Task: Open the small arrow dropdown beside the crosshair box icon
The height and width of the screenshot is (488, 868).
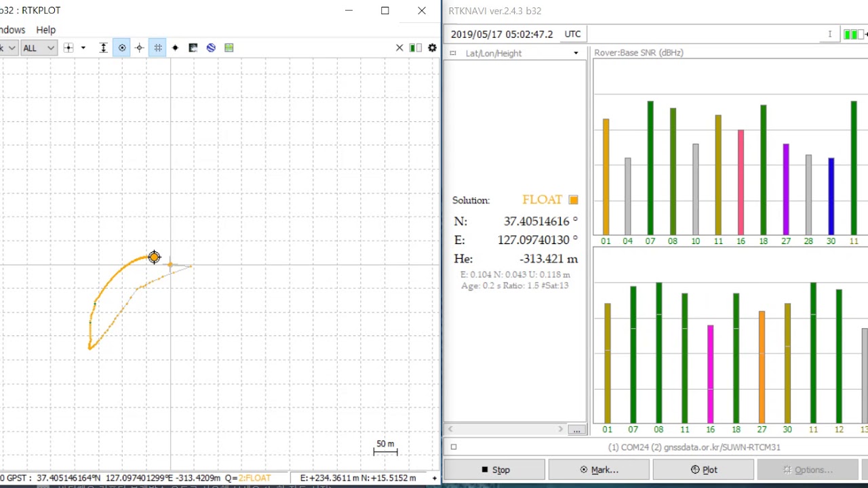Action: [x=83, y=47]
